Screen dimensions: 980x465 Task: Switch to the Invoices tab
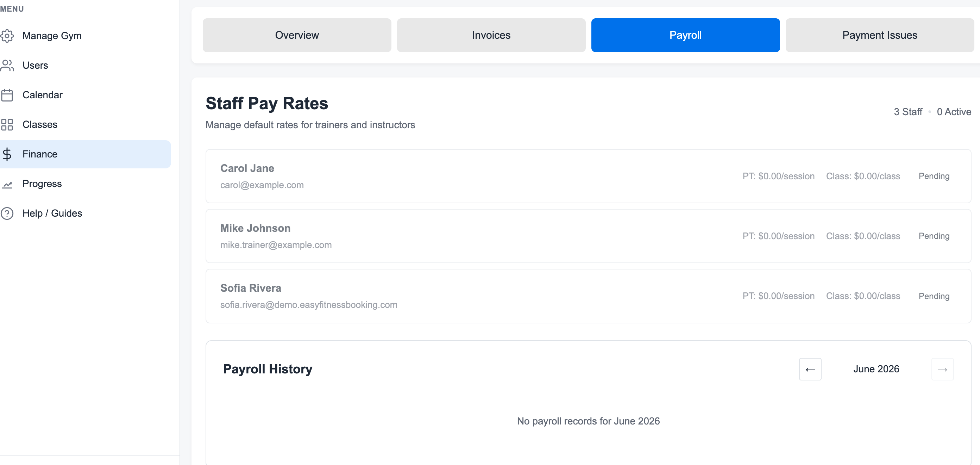[x=491, y=35]
